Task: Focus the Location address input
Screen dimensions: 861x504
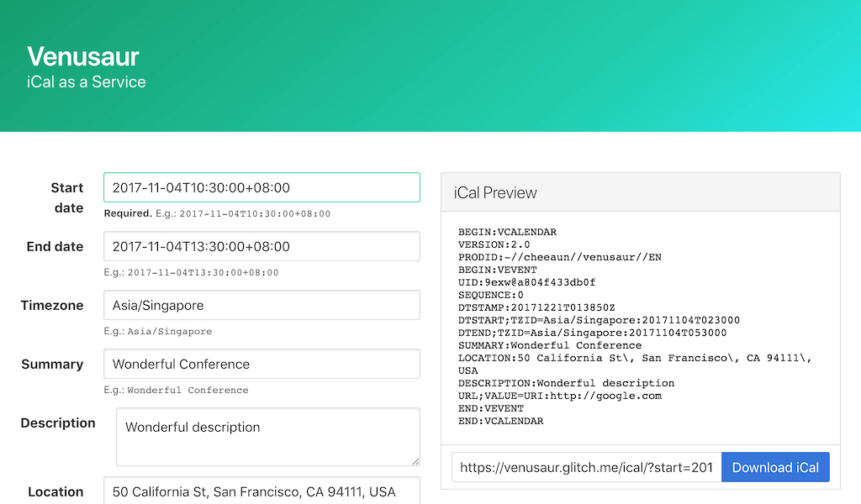Action: pyautogui.click(x=261, y=491)
